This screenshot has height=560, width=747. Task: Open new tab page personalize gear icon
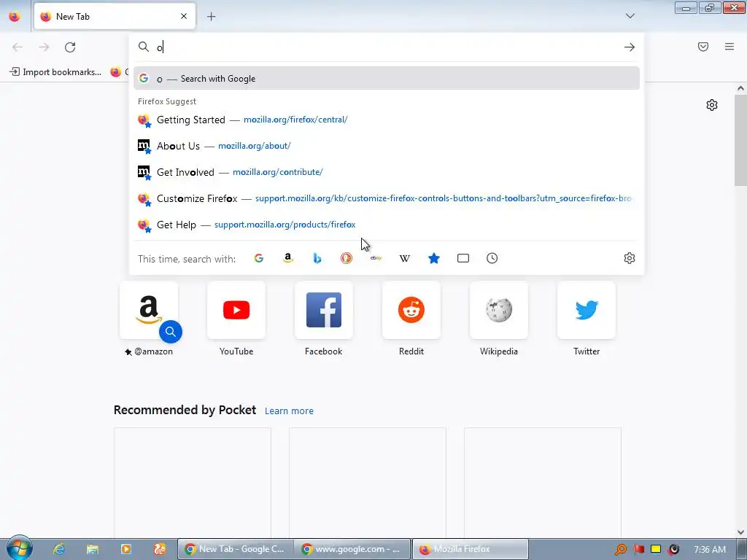coord(712,105)
